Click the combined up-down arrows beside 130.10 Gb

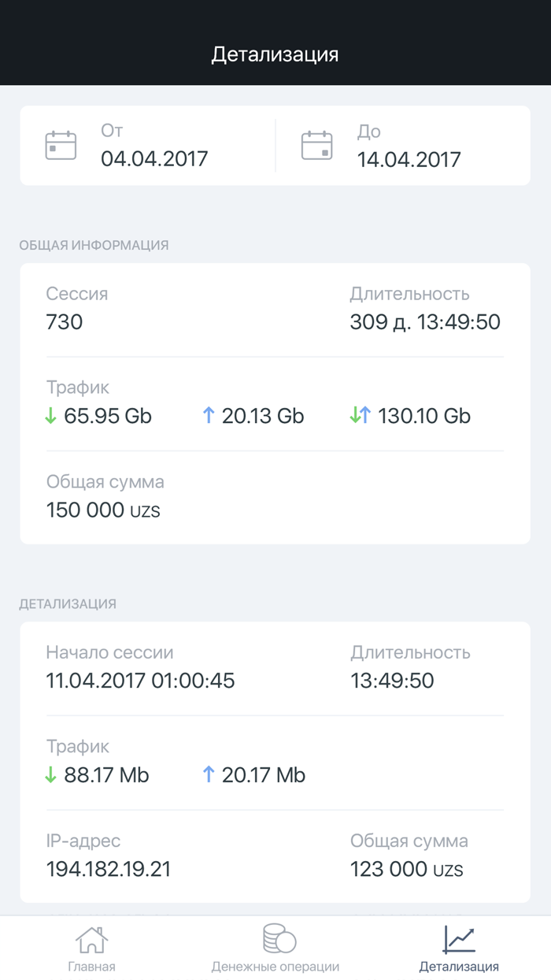361,416
